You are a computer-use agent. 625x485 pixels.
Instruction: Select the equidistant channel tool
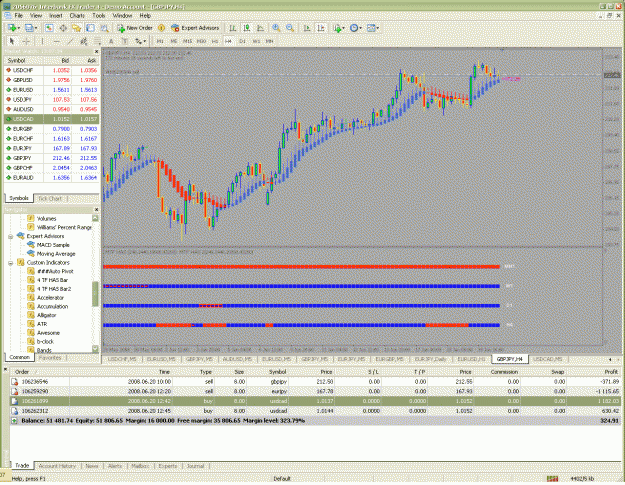(x=84, y=41)
